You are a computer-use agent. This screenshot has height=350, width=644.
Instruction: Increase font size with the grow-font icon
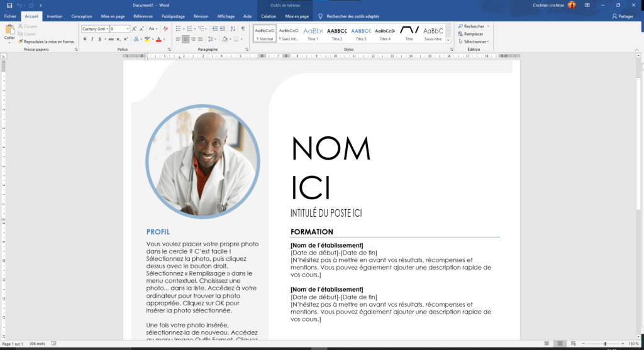(x=135, y=29)
